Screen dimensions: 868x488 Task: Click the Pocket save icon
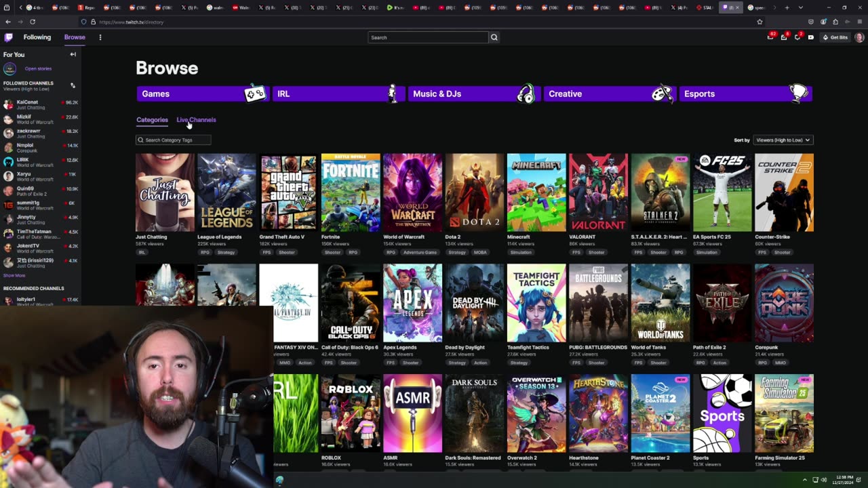click(x=812, y=22)
